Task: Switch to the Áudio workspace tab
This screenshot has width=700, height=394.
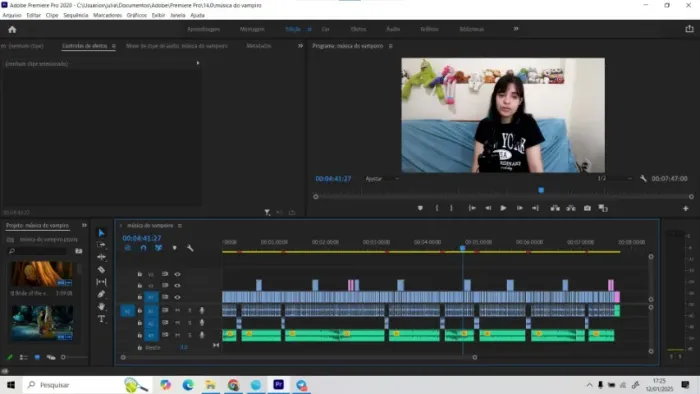Action: point(393,29)
